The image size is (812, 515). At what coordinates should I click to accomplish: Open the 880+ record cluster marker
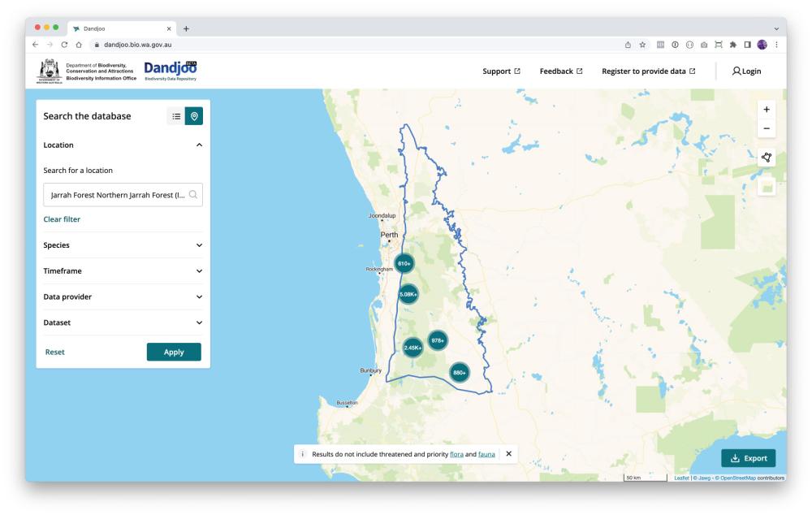click(x=460, y=373)
